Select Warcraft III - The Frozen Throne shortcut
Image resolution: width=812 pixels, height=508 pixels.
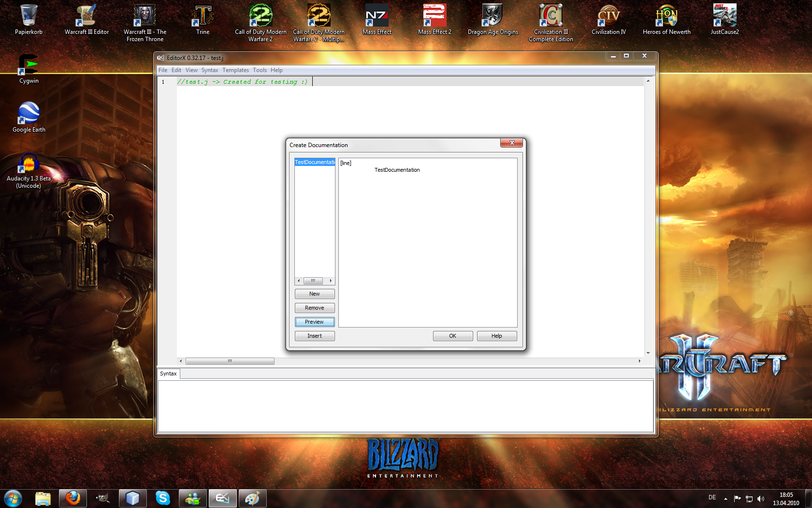[x=145, y=23]
